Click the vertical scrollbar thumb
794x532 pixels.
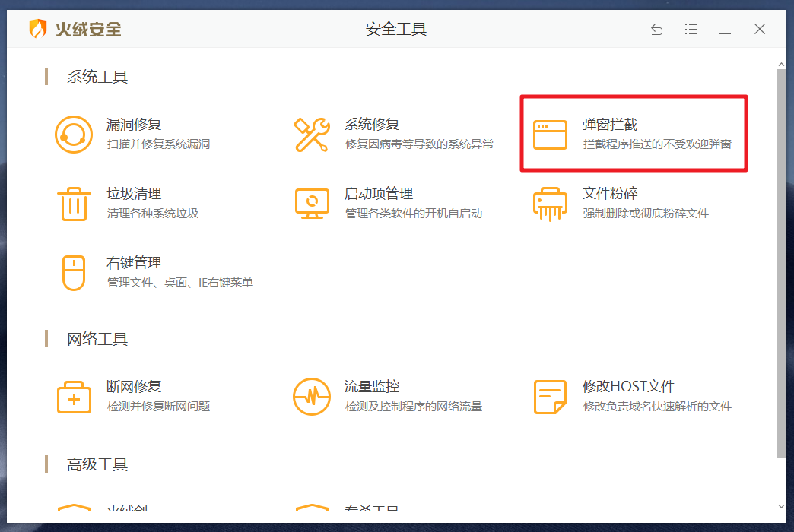(781, 264)
